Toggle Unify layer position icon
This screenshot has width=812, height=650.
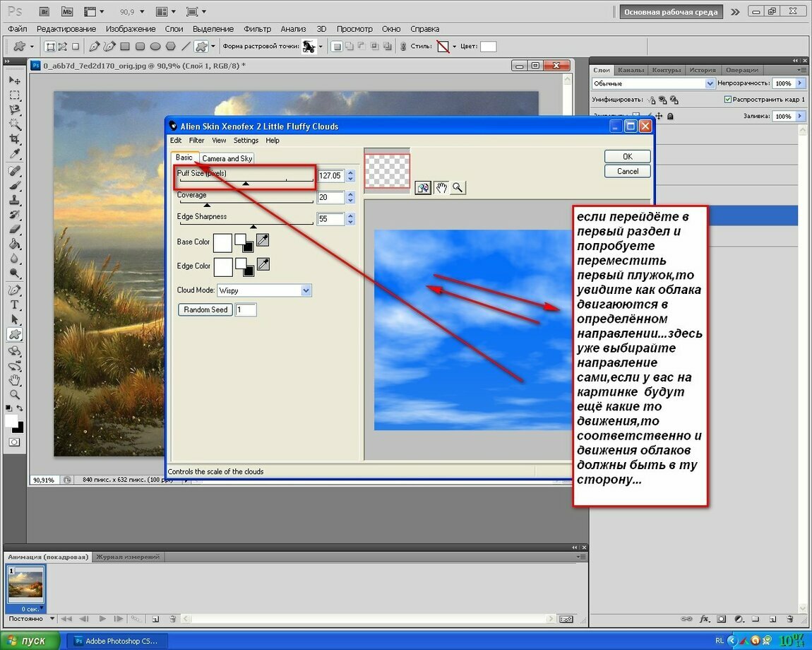652,100
